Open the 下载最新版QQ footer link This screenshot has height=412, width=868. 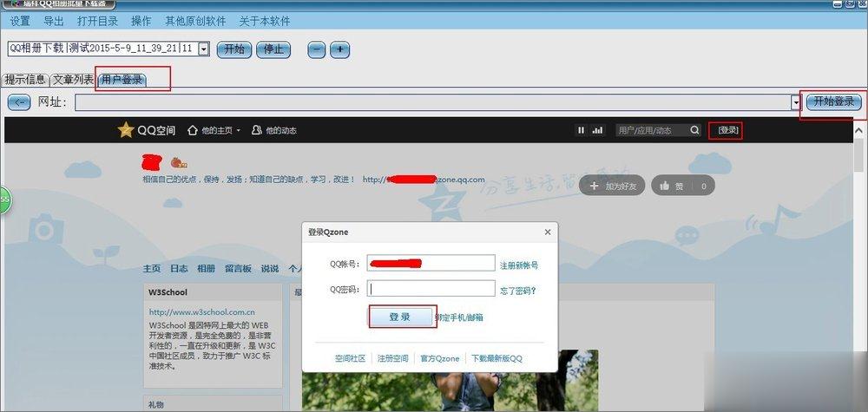click(497, 358)
